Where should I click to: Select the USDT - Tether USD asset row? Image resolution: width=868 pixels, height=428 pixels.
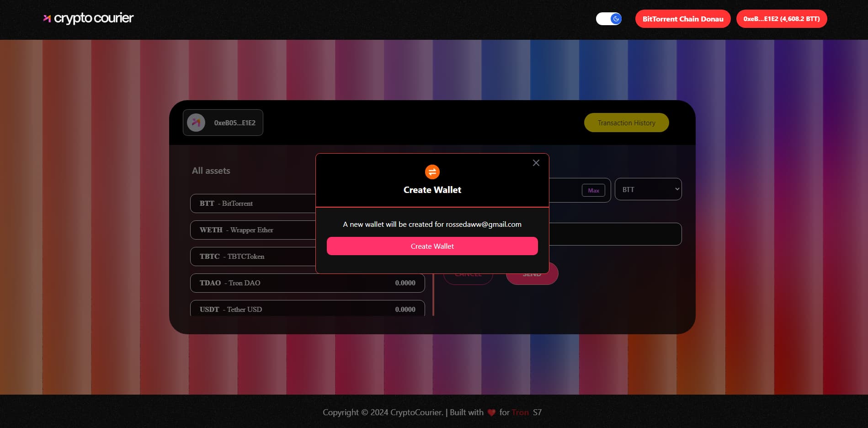[308, 309]
